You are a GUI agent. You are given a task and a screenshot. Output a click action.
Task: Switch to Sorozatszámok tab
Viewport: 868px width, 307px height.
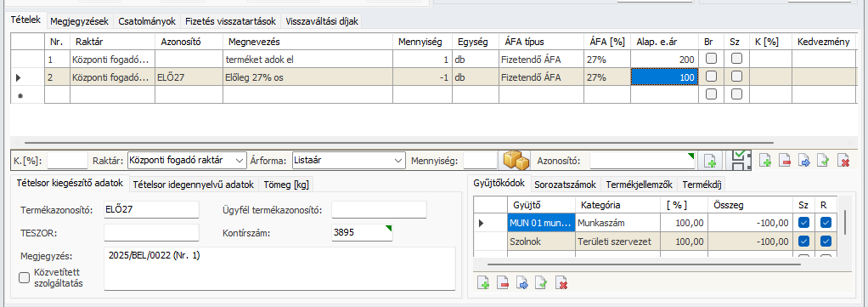point(566,185)
